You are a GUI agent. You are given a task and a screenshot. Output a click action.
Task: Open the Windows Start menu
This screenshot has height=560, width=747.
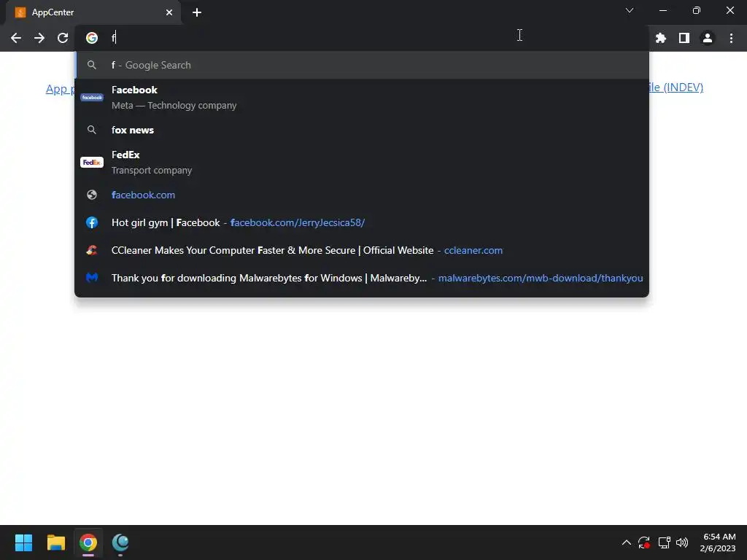click(x=23, y=542)
